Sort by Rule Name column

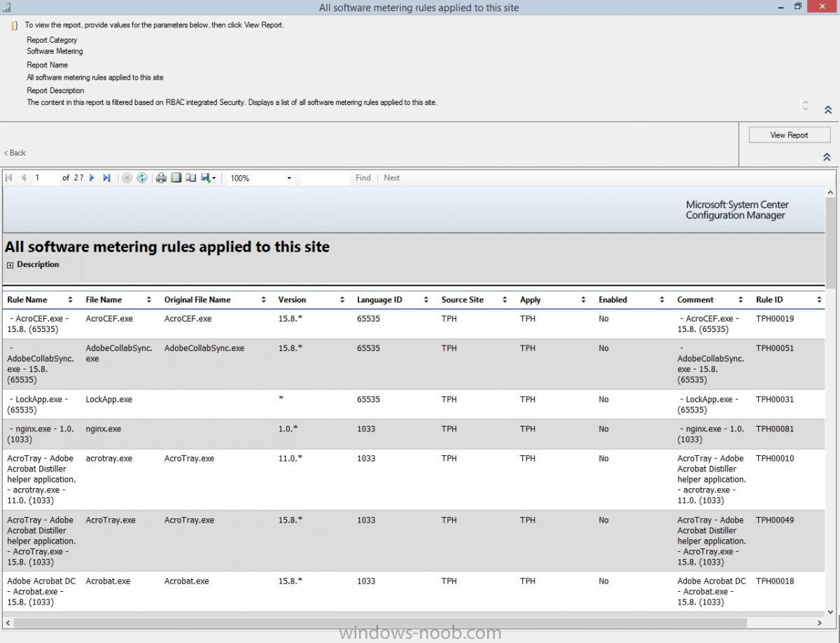(71, 300)
